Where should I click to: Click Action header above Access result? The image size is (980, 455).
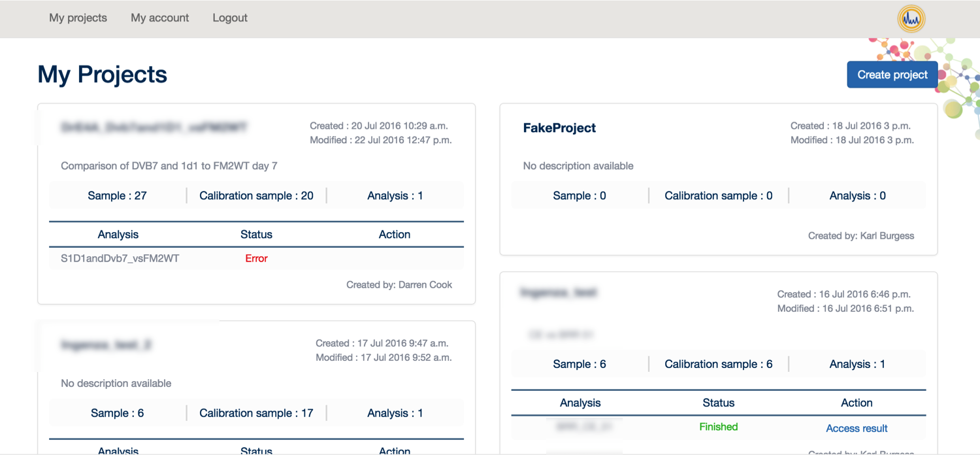pyautogui.click(x=857, y=403)
